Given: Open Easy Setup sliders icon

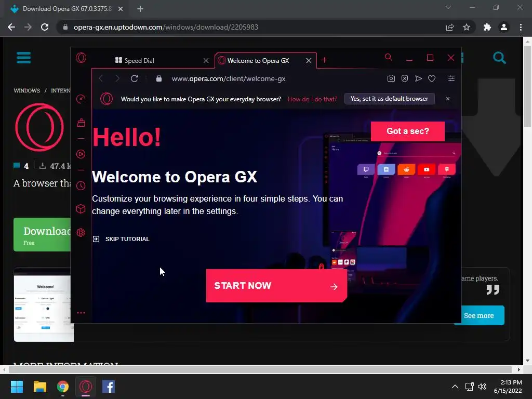Looking at the screenshot, I should [451, 78].
